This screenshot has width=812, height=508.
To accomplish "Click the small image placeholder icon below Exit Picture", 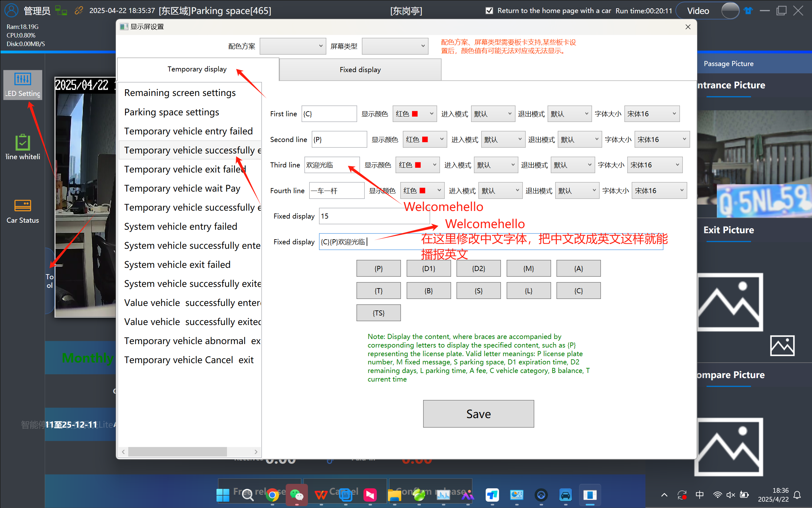I will [x=782, y=345].
